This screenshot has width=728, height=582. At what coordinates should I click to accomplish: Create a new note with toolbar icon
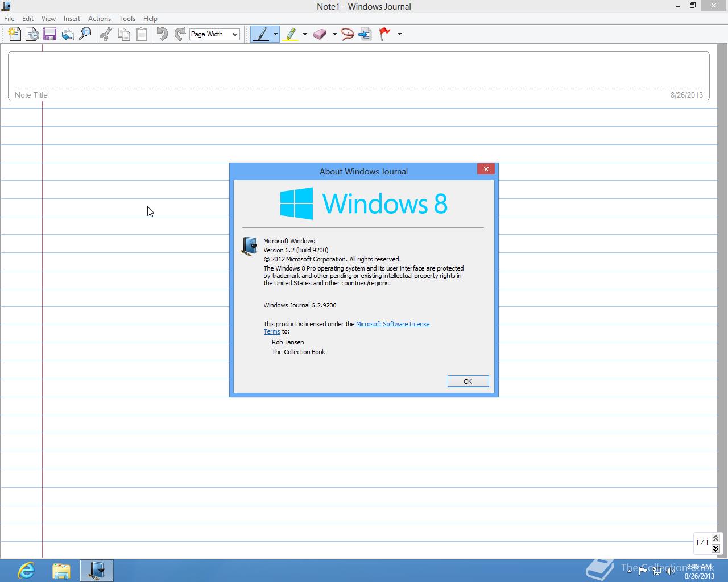click(x=14, y=34)
